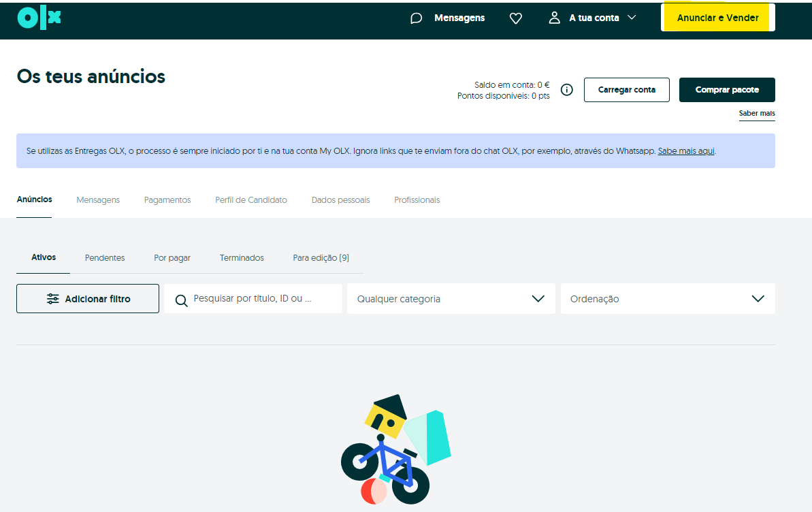
Task: Click the Carregar conta button
Action: pos(626,90)
